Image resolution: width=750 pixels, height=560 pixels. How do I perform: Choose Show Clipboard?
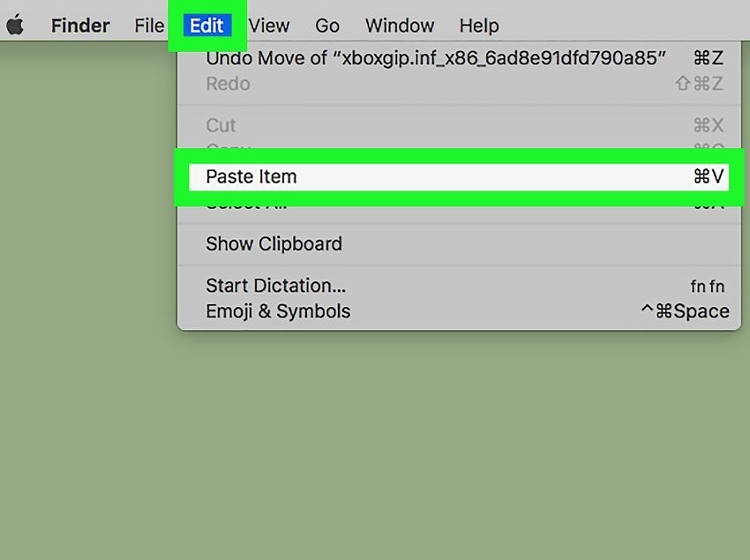tap(274, 243)
